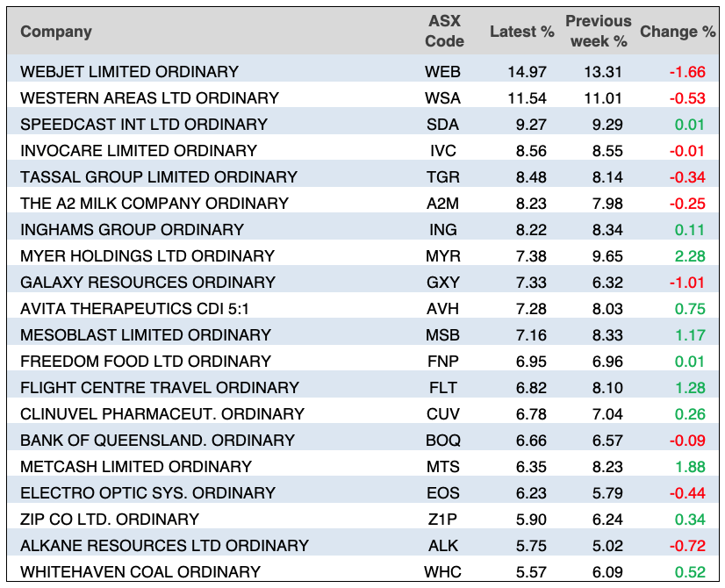Click AVITA THERAPEUTICS CDI 5:1
Screen dimensions: 725x588
click(136, 308)
